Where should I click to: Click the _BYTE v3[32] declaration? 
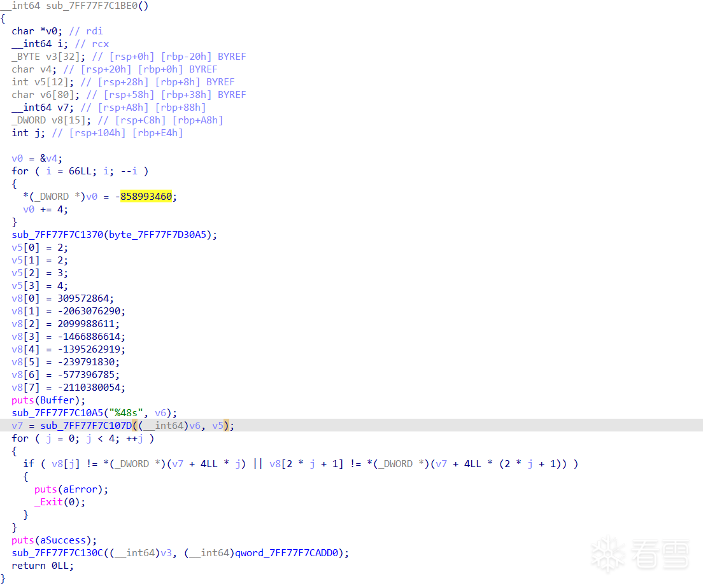pos(48,57)
